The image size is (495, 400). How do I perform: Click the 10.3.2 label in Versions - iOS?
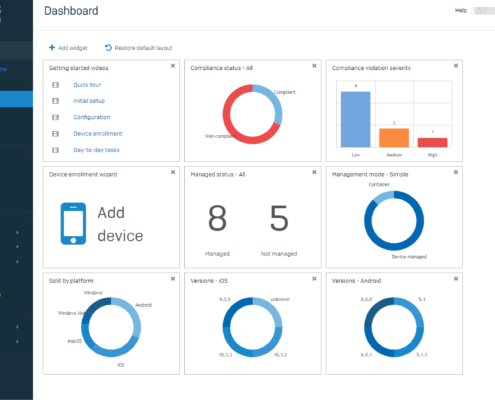click(x=280, y=355)
